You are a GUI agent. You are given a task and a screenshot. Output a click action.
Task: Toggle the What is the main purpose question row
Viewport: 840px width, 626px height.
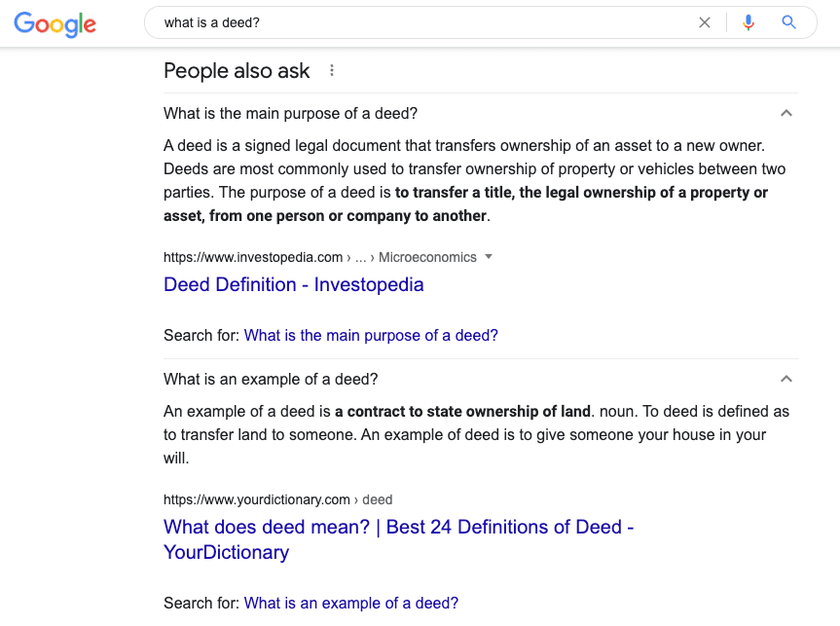(x=481, y=113)
